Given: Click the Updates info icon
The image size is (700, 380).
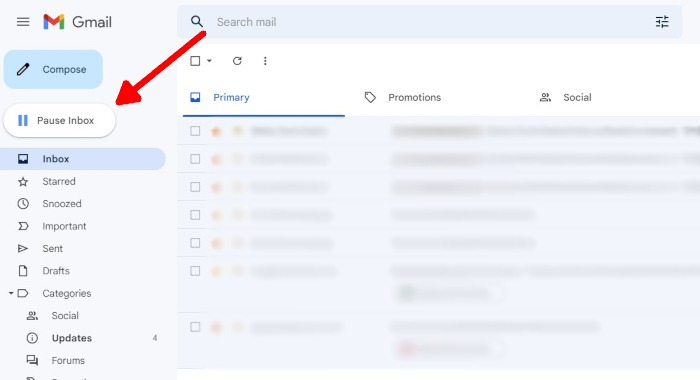Looking at the screenshot, I should click(x=32, y=338).
